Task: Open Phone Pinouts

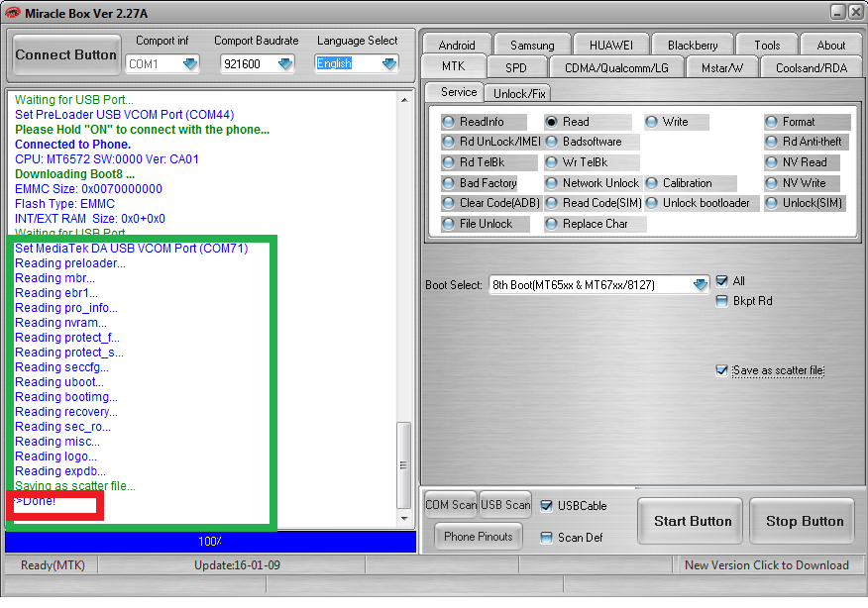Action: [x=479, y=536]
